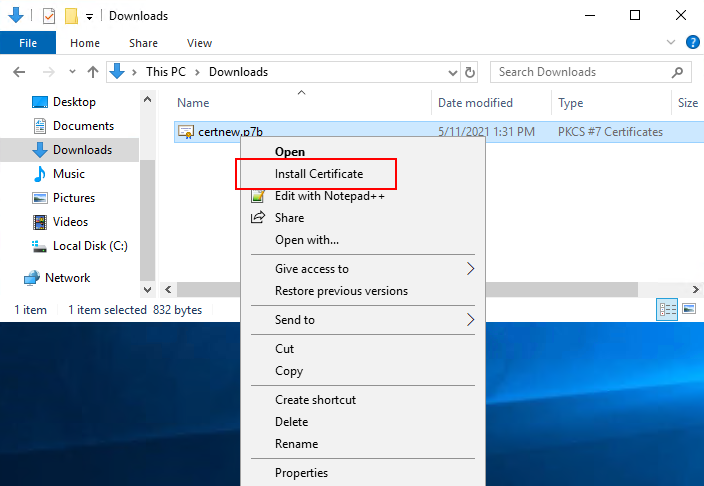This screenshot has width=704, height=486.
Task: Open Documents in the navigation pane
Action: pyautogui.click(x=83, y=126)
